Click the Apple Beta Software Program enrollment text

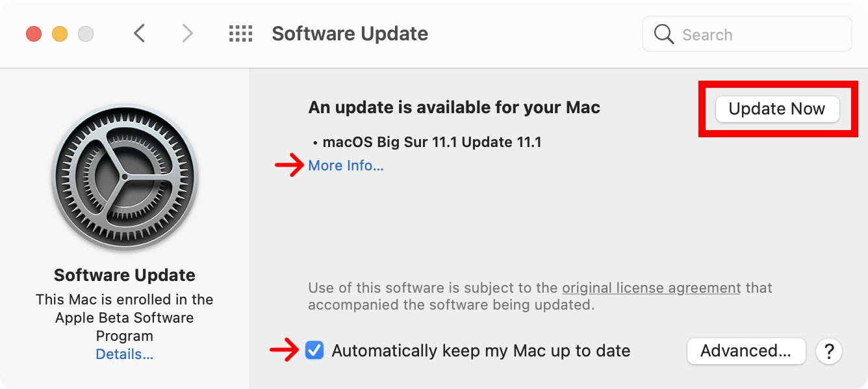click(x=124, y=318)
